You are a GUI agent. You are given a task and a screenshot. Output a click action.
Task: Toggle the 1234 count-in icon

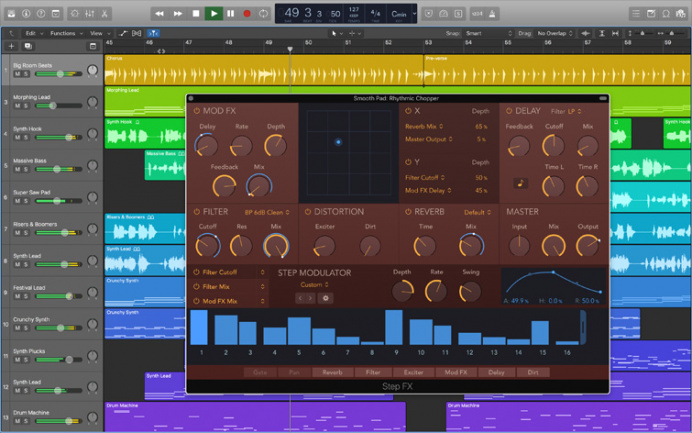coord(477,14)
